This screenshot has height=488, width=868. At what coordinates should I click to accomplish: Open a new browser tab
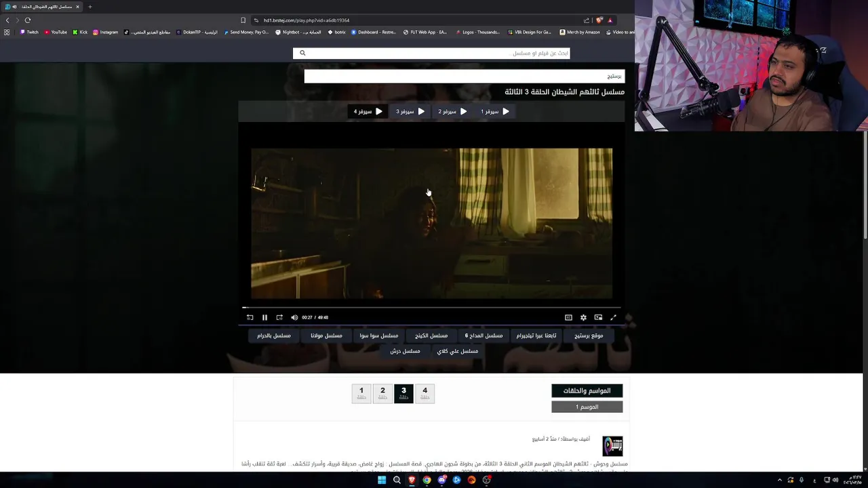tap(90, 7)
